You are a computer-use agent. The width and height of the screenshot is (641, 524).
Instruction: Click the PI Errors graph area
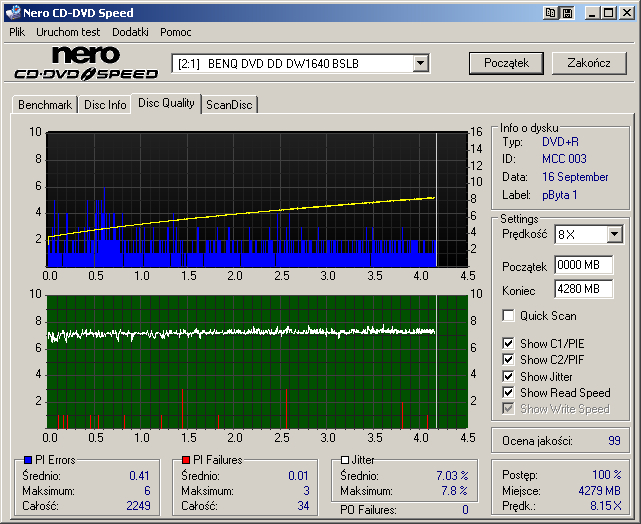[257, 199]
